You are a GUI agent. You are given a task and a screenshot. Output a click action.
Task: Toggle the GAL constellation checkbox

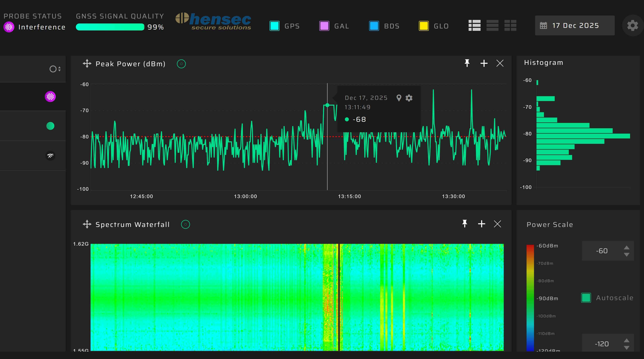pos(324,26)
